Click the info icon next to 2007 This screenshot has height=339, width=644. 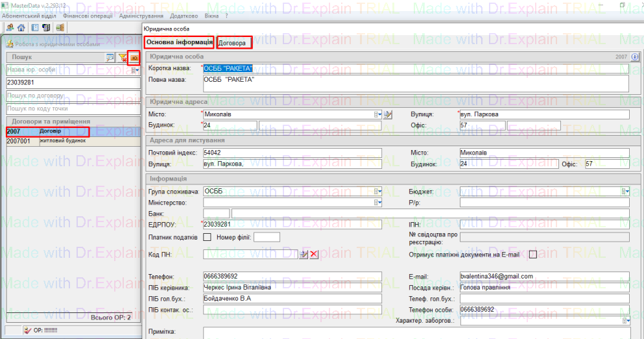point(635,57)
